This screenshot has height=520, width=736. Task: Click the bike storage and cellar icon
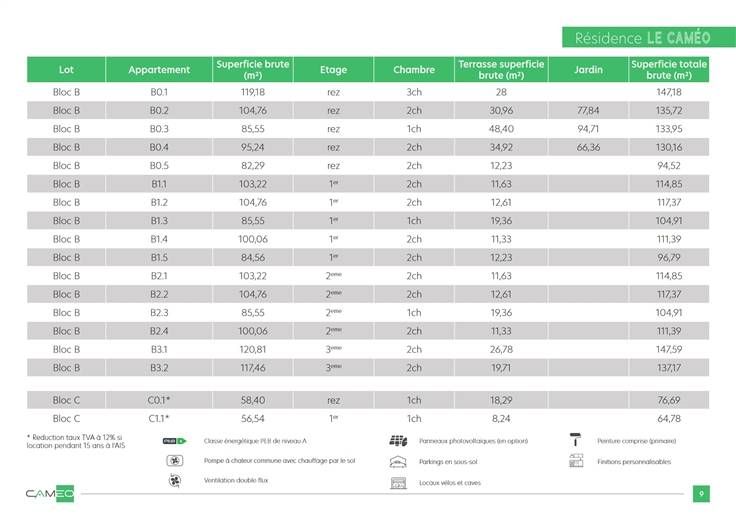(x=398, y=483)
